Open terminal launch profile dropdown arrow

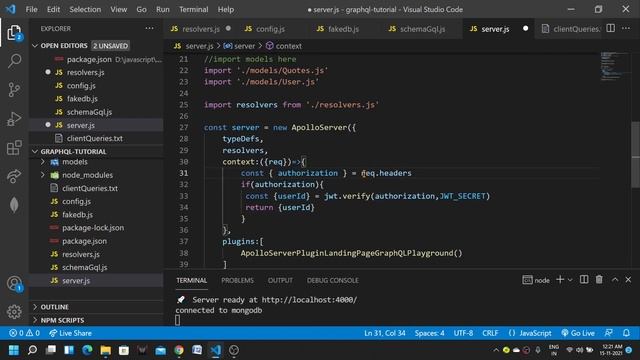click(570, 280)
